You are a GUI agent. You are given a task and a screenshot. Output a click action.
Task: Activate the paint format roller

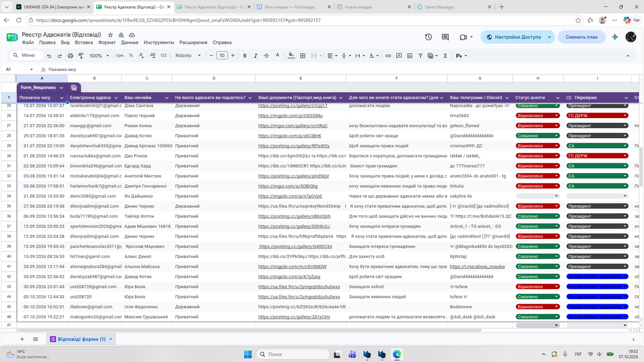(x=82, y=56)
